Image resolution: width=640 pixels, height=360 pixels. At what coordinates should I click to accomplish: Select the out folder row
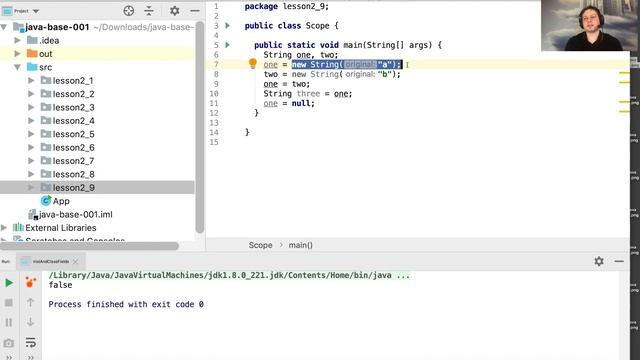[x=97, y=53]
